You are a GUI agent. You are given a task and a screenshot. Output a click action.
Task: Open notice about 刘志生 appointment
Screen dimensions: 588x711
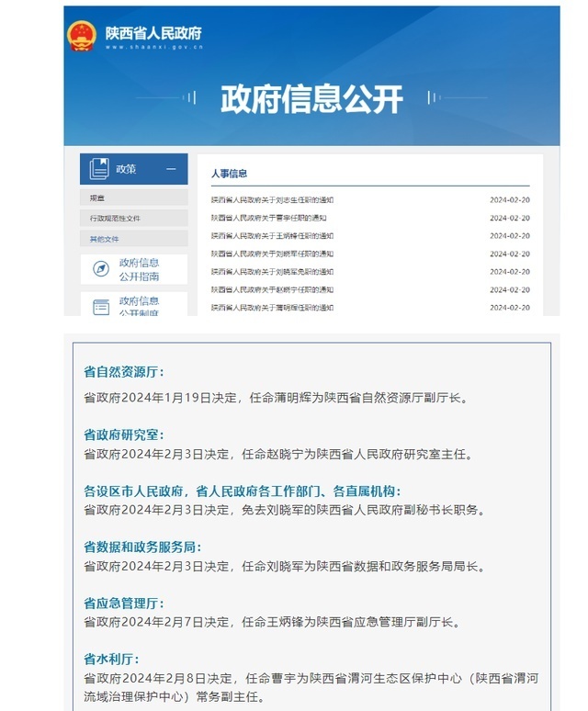click(x=272, y=200)
